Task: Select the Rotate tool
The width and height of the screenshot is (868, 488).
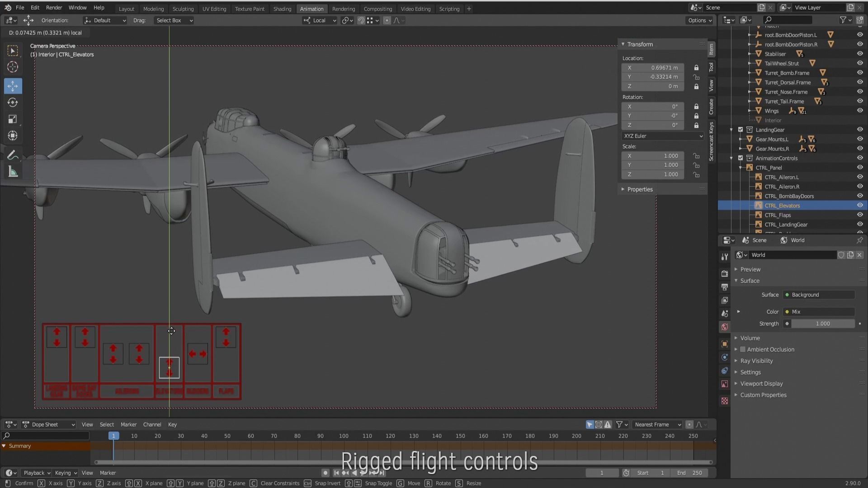Action: click(13, 103)
